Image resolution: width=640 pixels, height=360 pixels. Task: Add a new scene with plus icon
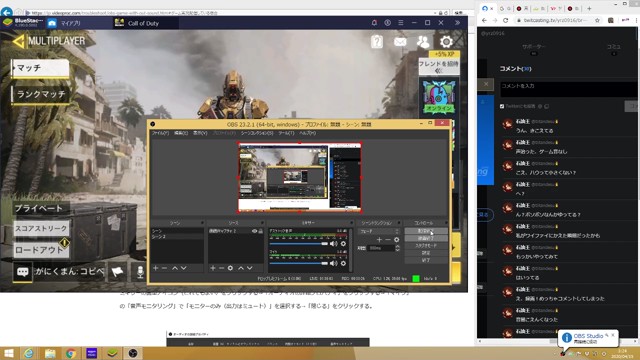tap(156, 268)
